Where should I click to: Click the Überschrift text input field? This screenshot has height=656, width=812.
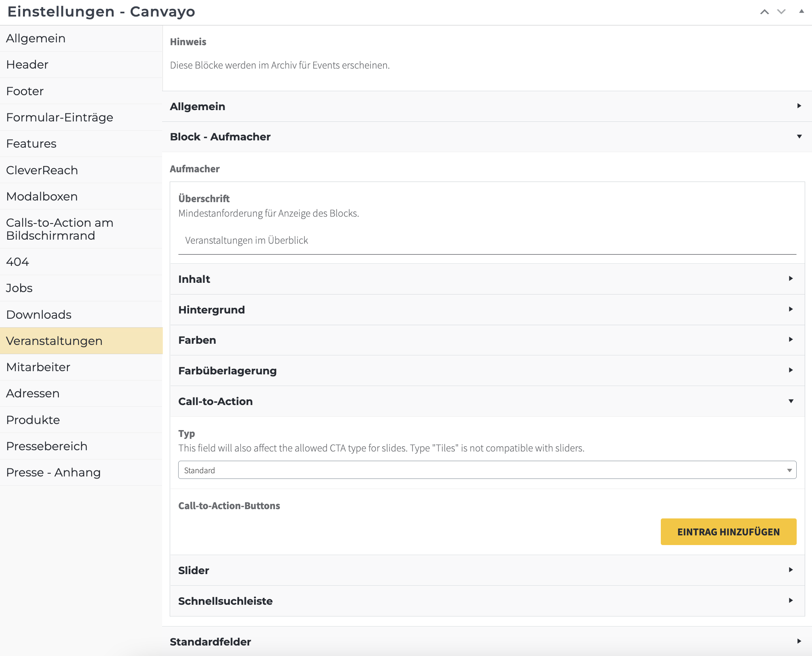click(x=487, y=240)
